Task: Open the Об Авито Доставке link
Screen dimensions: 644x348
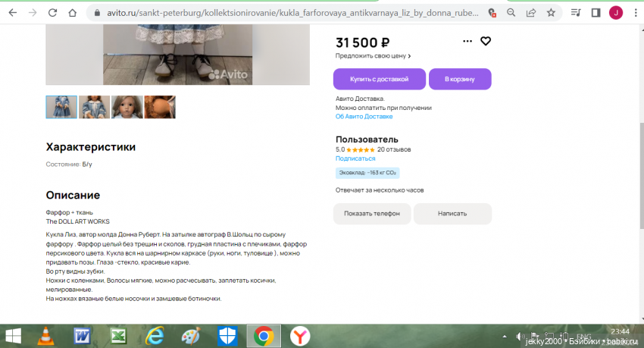Action: coord(364,116)
